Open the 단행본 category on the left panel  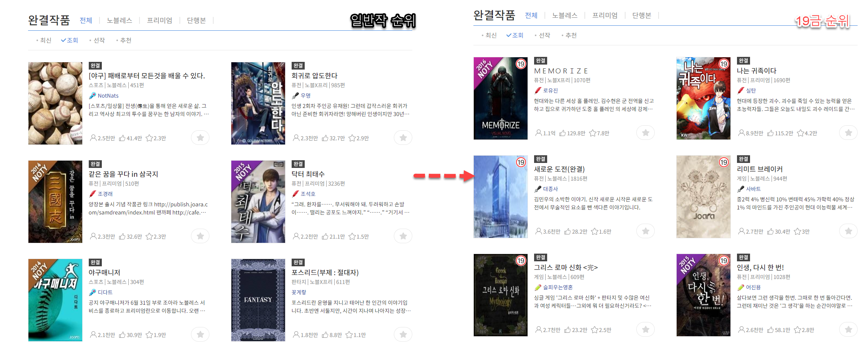[x=196, y=20]
